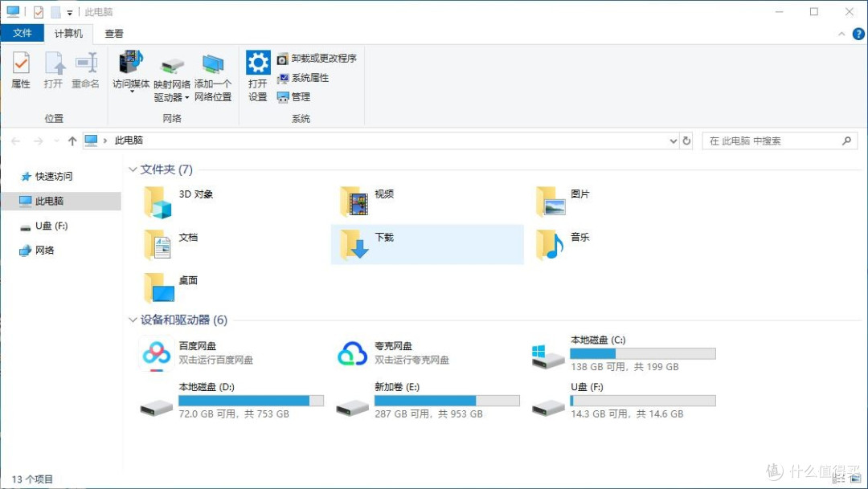Image resolution: width=868 pixels, height=489 pixels.
Task: Click the Forward navigation arrow
Action: click(x=39, y=141)
